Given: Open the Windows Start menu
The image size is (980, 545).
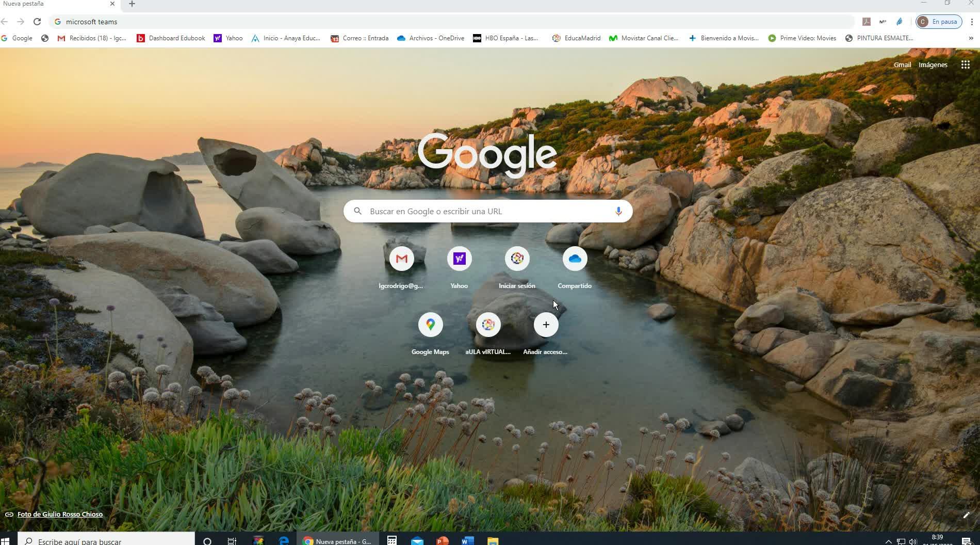Looking at the screenshot, I should 5,540.
